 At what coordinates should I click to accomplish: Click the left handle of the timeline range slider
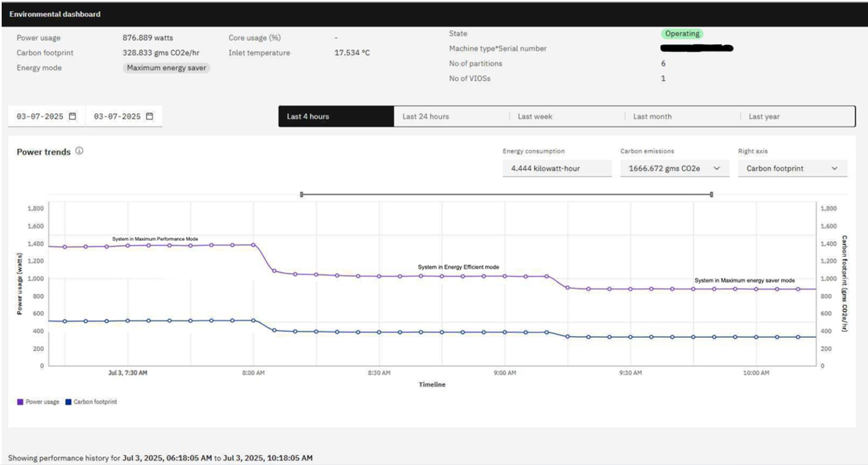coord(302,194)
